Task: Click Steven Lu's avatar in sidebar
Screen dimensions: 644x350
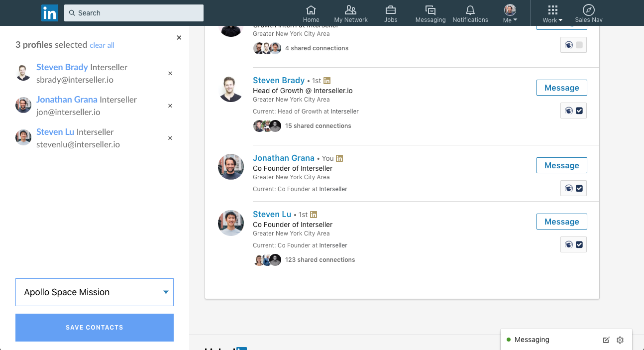Action: pos(23,137)
